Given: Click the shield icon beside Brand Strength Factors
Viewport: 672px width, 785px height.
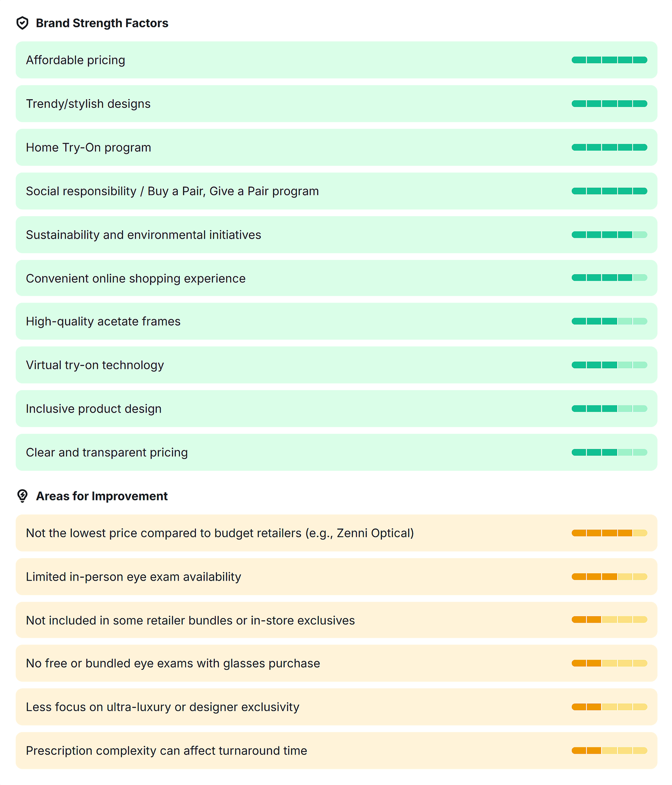Looking at the screenshot, I should [x=22, y=23].
